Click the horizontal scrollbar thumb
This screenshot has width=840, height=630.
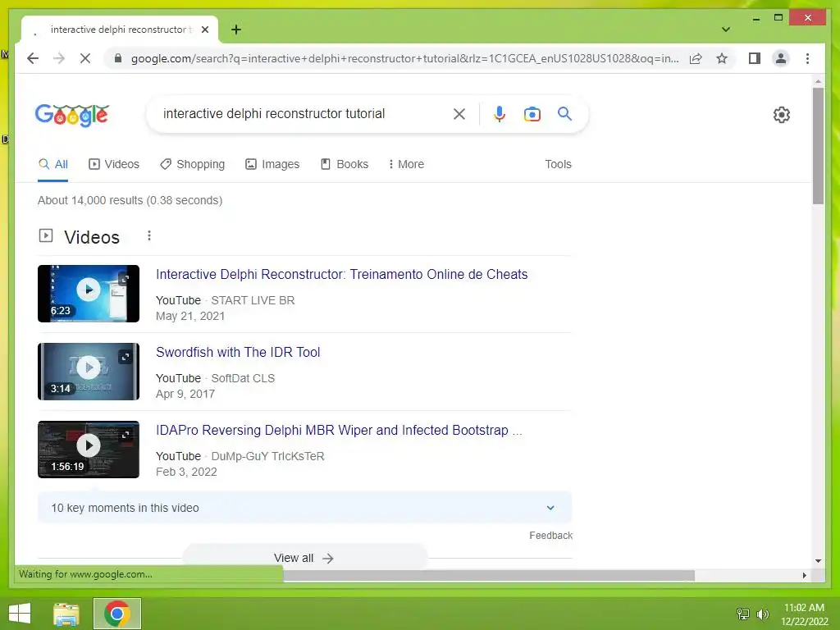(489, 575)
